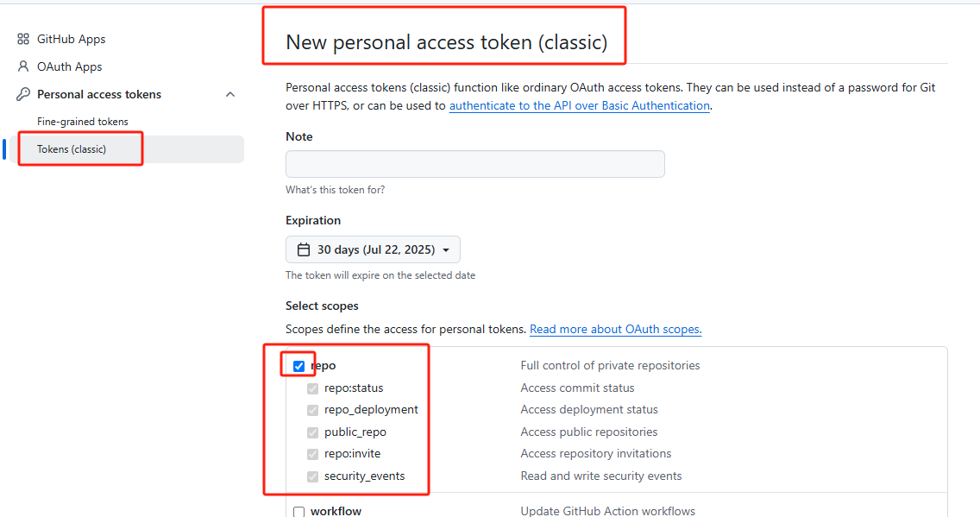980x517 pixels.
Task: Click the GitHub Apps grid icon
Action: tap(23, 39)
